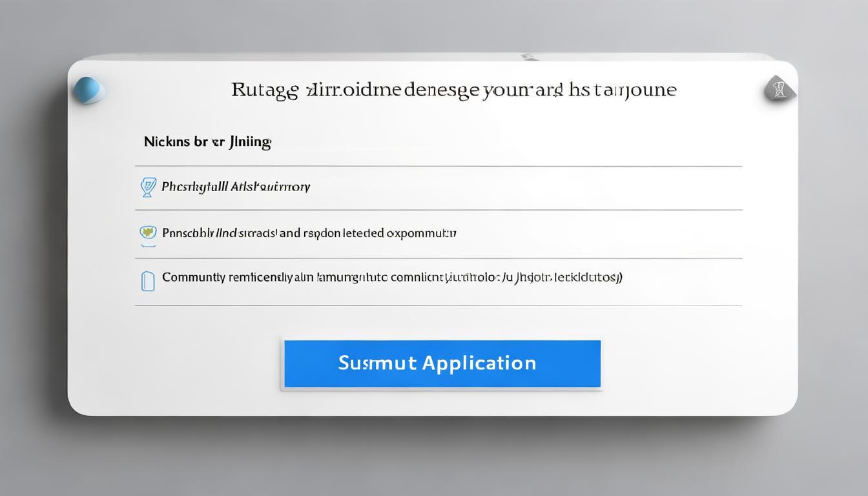
Task: Select the 'Phcsrkytalll Atlskauirmory' row text
Action: [236, 187]
